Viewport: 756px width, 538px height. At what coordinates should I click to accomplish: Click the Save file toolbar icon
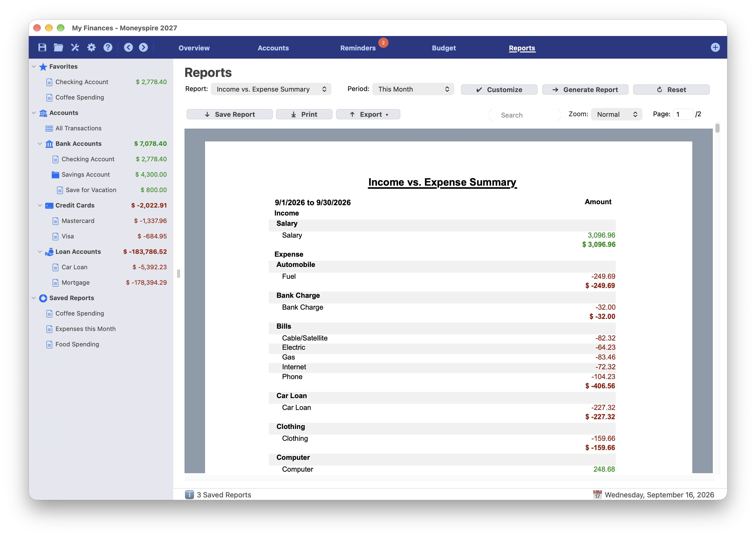point(42,47)
